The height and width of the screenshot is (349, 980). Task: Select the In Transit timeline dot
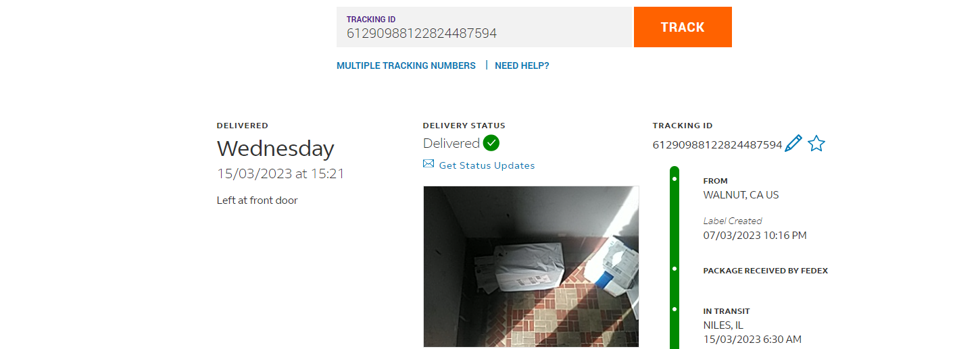[x=675, y=309]
